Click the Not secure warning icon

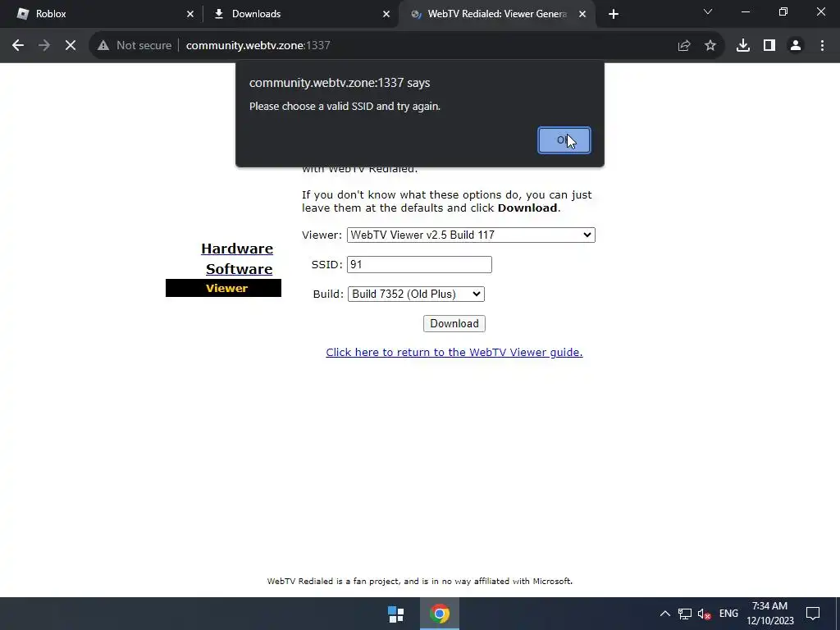pos(103,46)
